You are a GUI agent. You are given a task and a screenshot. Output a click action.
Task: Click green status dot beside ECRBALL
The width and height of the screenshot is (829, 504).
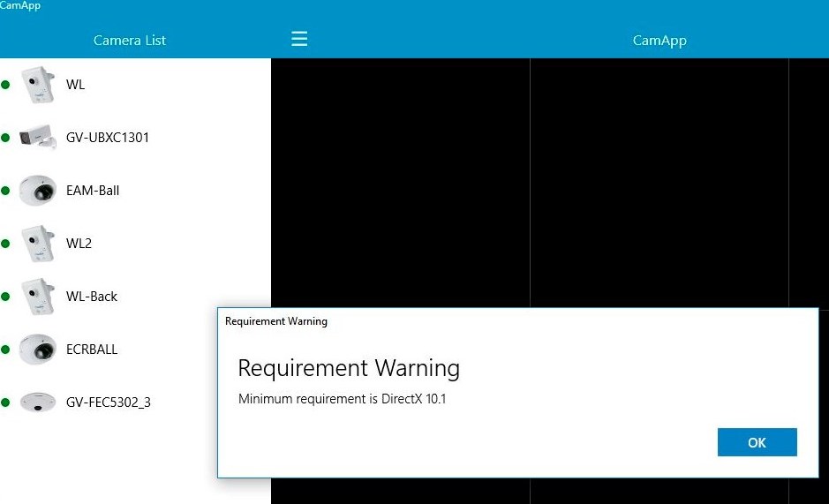click(x=5, y=349)
